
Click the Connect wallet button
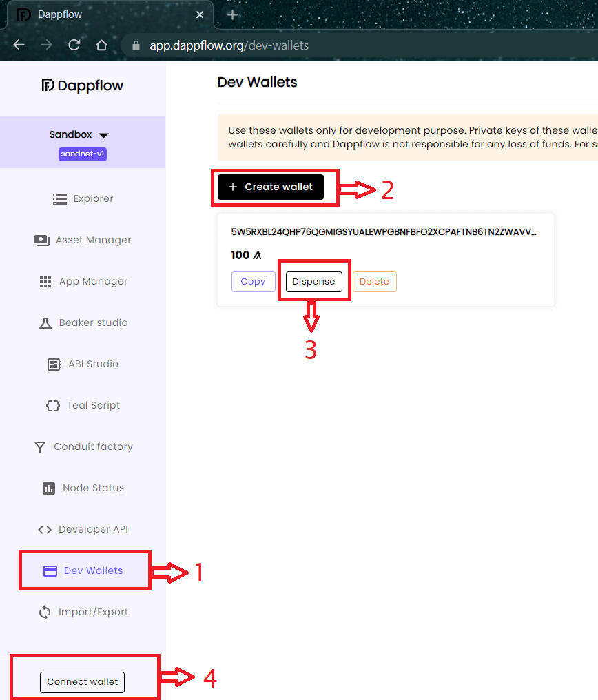(83, 682)
